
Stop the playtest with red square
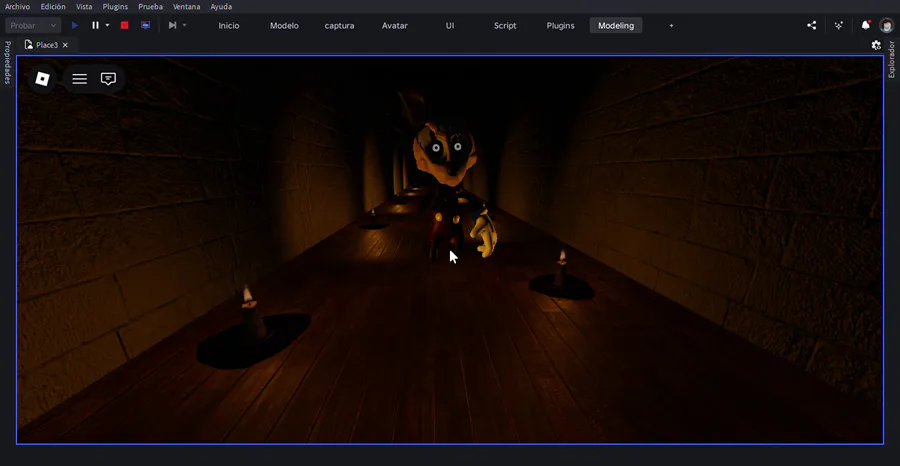pyautogui.click(x=125, y=25)
